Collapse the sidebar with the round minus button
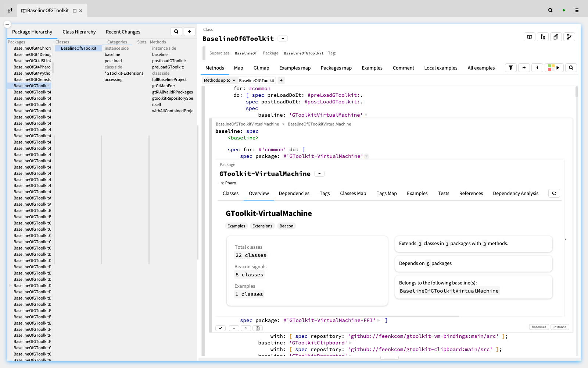Image resolution: width=588 pixels, height=368 pixels. 7,24
